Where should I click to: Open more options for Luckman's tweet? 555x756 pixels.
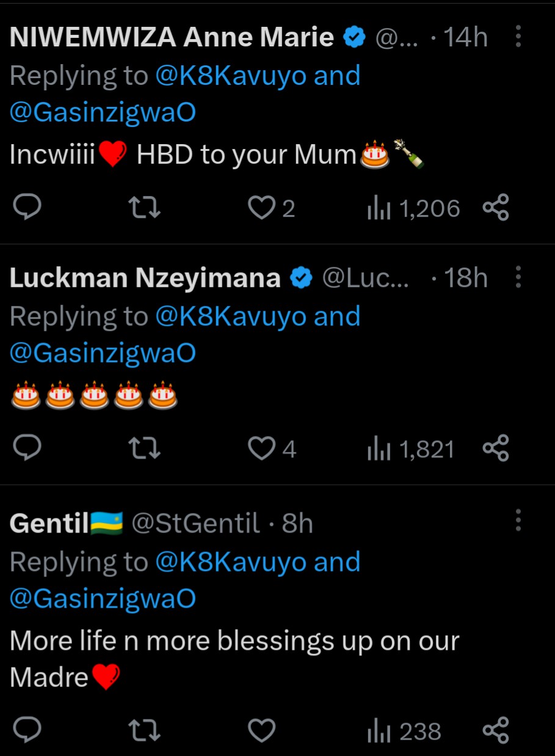click(x=518, y=278)
